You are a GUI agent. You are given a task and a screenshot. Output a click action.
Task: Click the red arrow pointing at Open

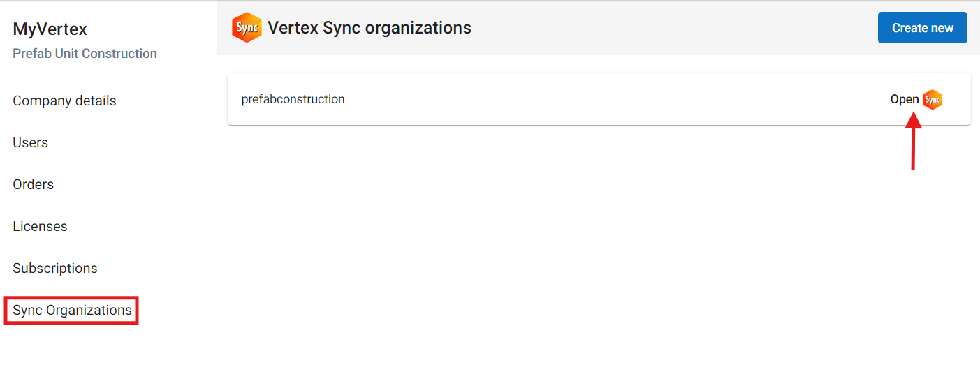913,142
